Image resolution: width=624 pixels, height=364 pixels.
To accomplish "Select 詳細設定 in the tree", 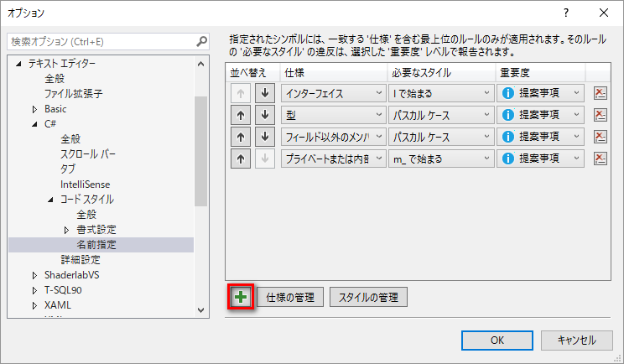I will click(x=81, y=260).
